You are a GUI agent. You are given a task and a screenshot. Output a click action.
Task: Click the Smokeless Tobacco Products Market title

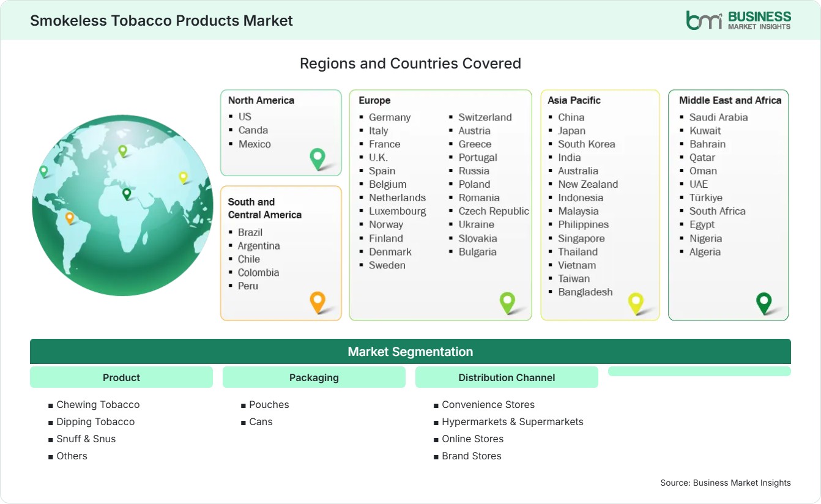pyautogui.click(x=162, y=20)
